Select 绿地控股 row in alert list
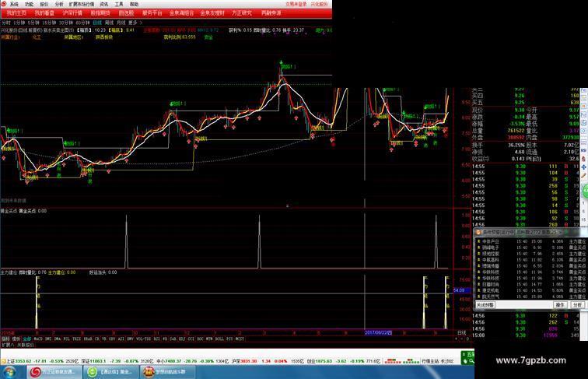 530,254
